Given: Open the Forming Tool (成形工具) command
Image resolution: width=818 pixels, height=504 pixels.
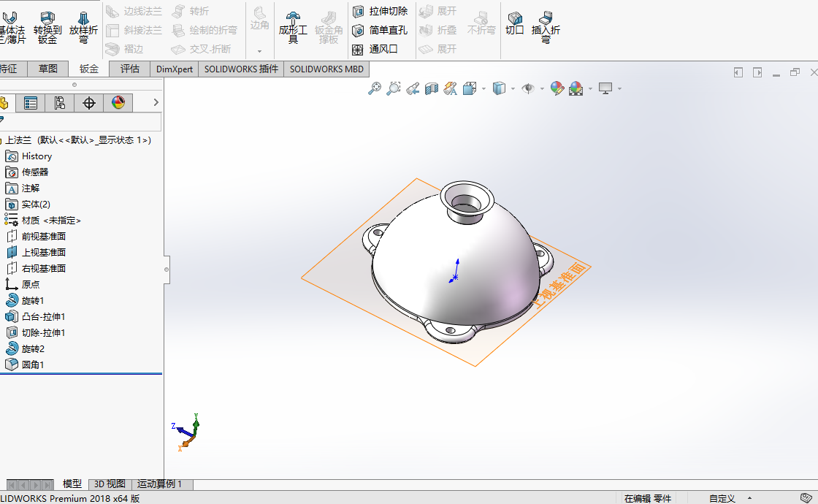Looking at the screenshot, I should pyautogui.click(x=293, y=27).
